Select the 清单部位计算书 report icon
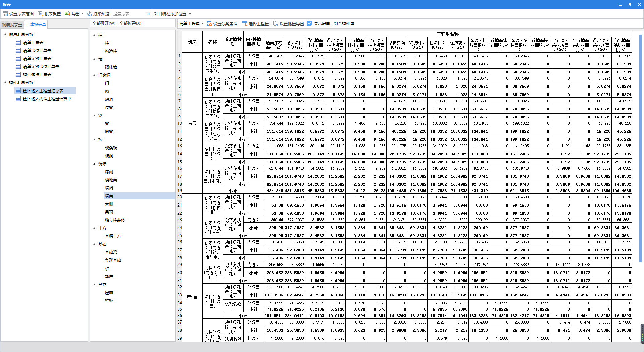This screenshot has height=352, width=644. 18,50
